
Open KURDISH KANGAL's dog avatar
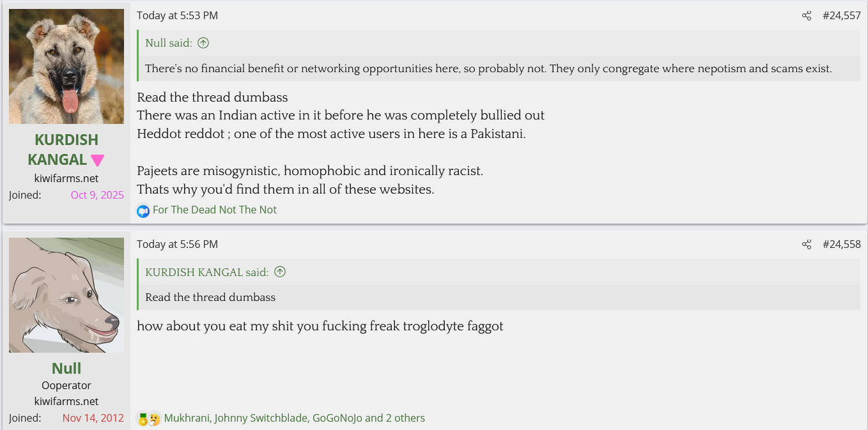pos(66,66)
